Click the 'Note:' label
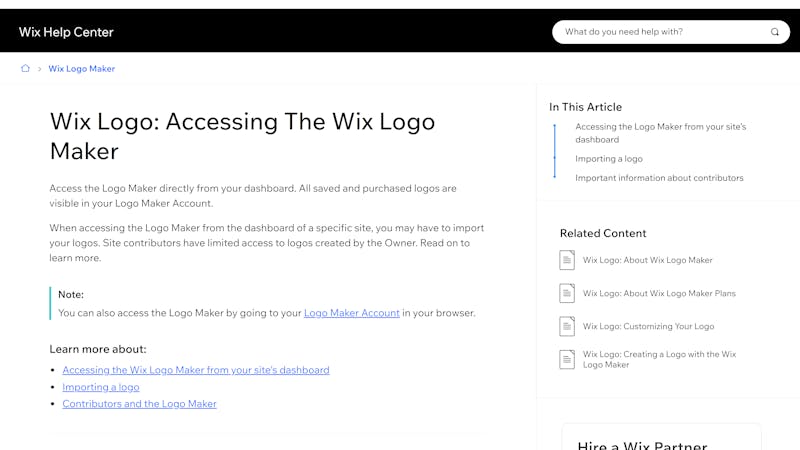Viewport: 800px width, 450px height. pos(71,294)
